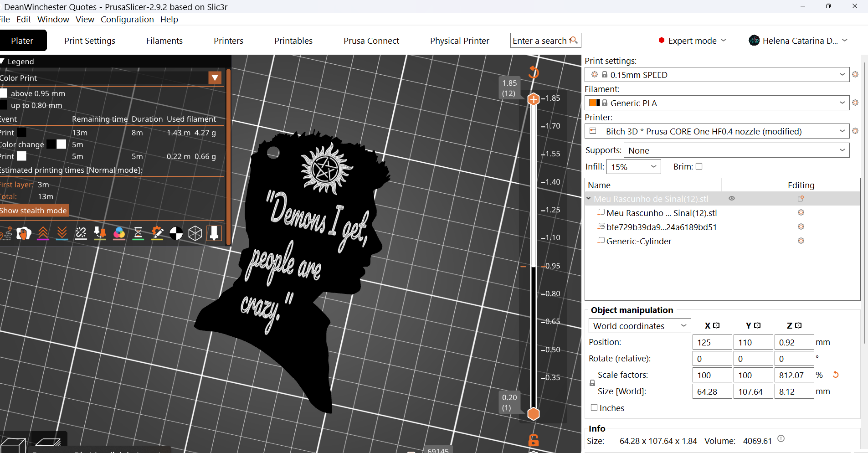Click the magnifier icon in the search box
Image resolution: width=868 pixels, height=453 pixels.
574,40
